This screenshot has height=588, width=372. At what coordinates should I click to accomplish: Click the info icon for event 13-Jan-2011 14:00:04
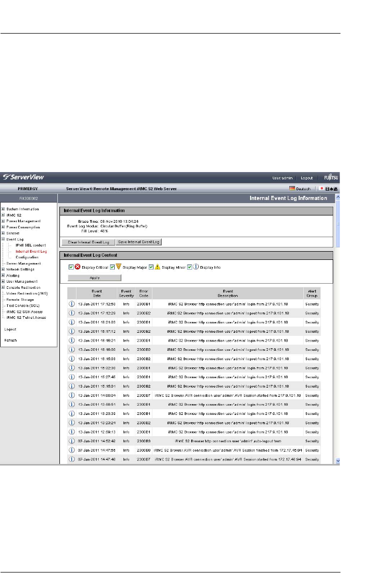[x=72, y=395]
